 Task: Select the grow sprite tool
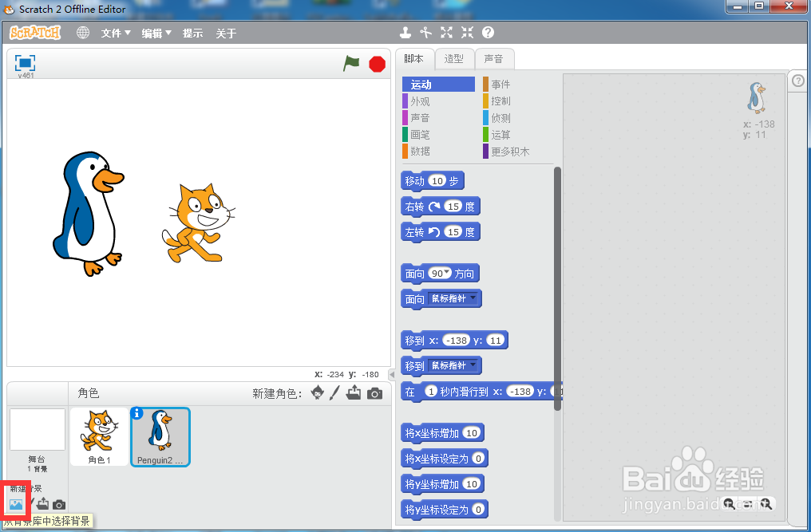445,33
